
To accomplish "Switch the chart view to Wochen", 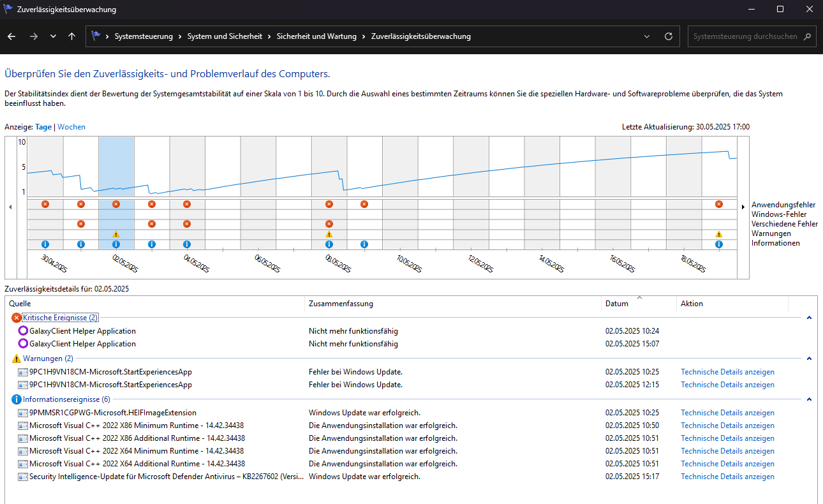I will click(x=71, y=127).
